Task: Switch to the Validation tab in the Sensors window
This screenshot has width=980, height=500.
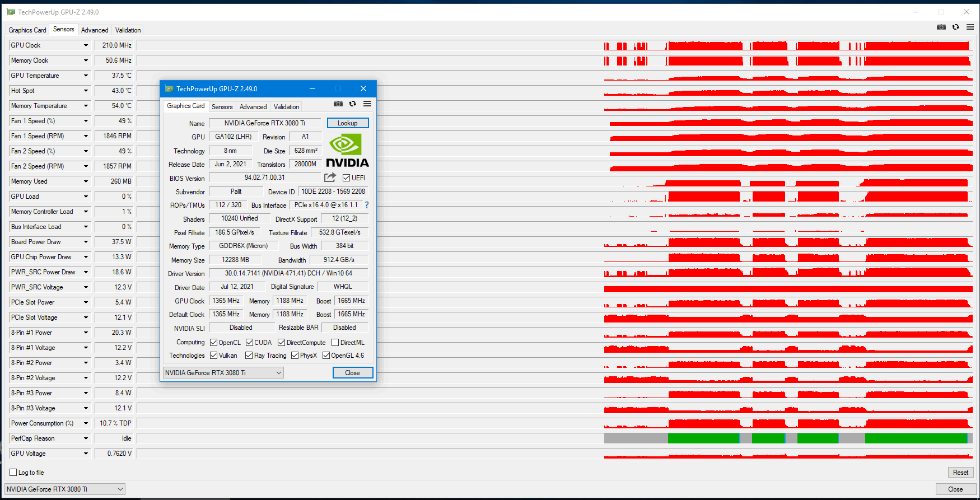Action: coord(128,30)
